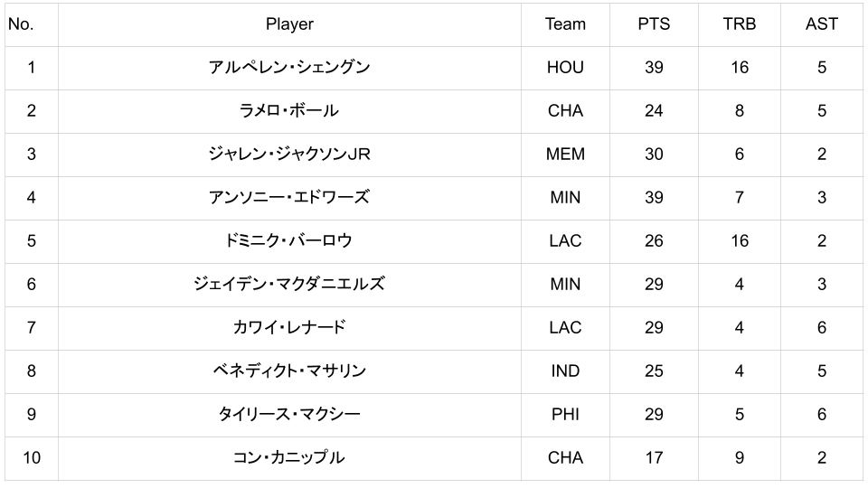Select the AST column header
This screenshot has width=868, height=488.
click(x=821, y=24)
